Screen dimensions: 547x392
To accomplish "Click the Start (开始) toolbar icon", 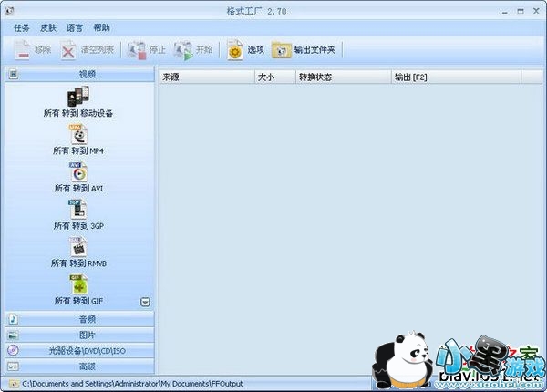I will (183, 50).
